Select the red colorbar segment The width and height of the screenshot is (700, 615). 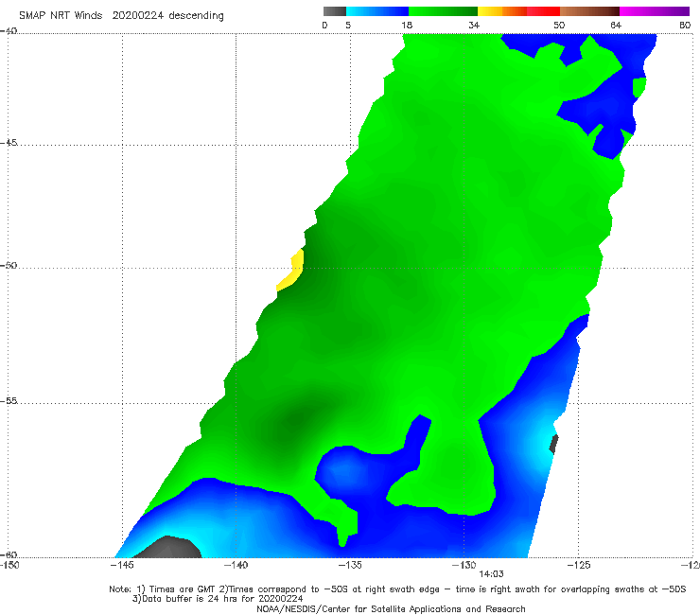point(543,11)
